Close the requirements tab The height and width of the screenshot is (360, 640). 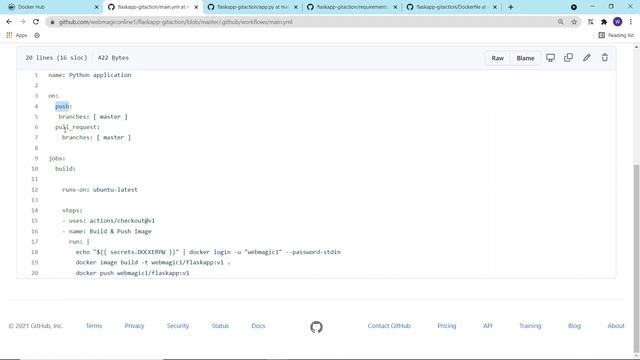(395, 7)
